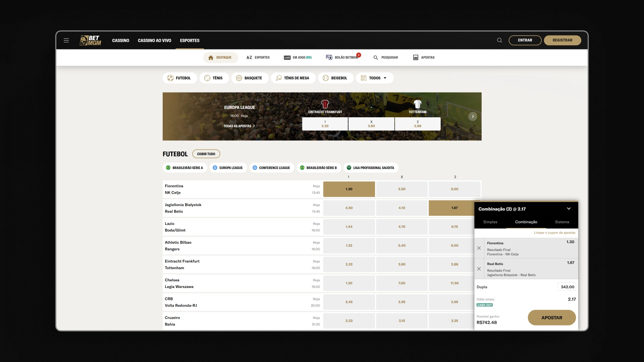Deselect Fiorentina 1.30 odds
The image size is (644, 362).
[349, 189]
